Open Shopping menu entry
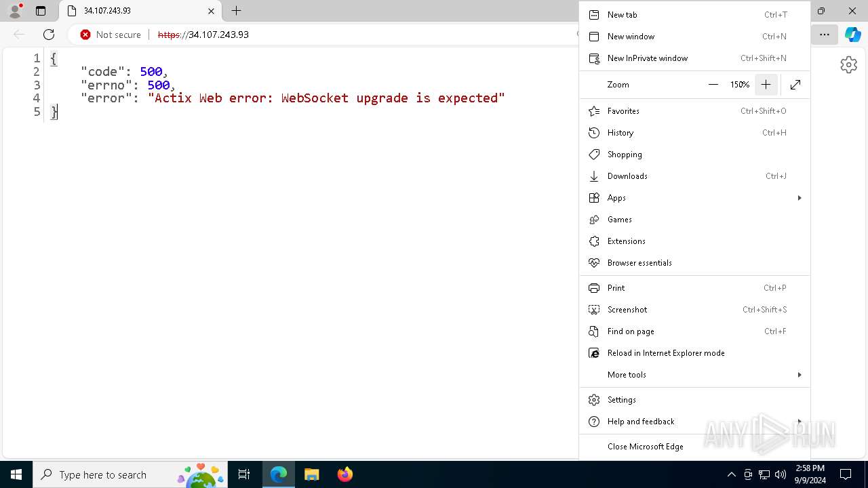The height and width of the screenshot is (488, 868). pyautogui.click(x=694, y=155)
